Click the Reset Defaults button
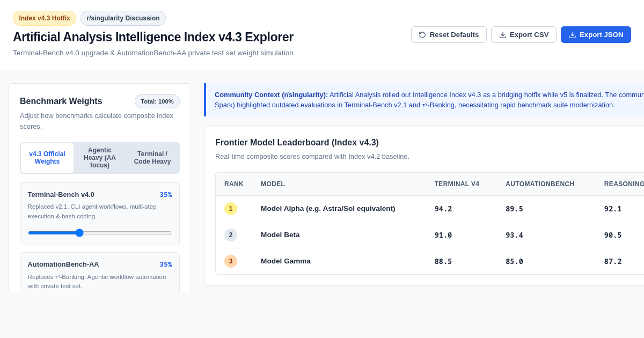 tap(449, 35)
